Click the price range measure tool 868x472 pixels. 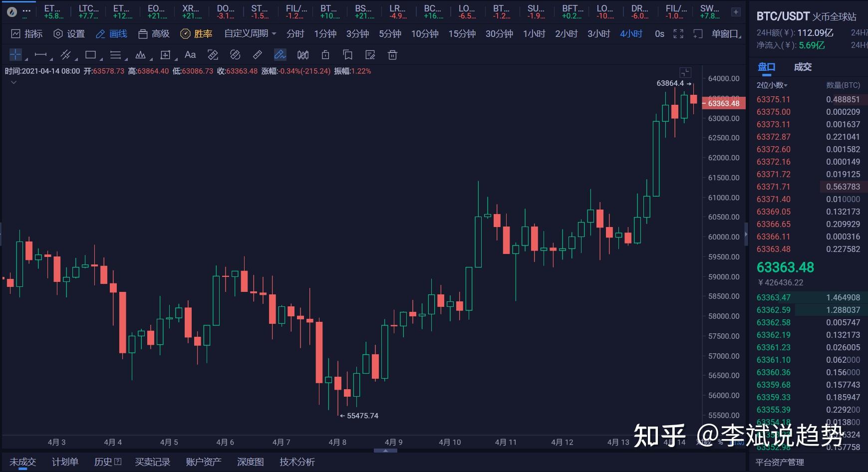[x=213, y=54]
